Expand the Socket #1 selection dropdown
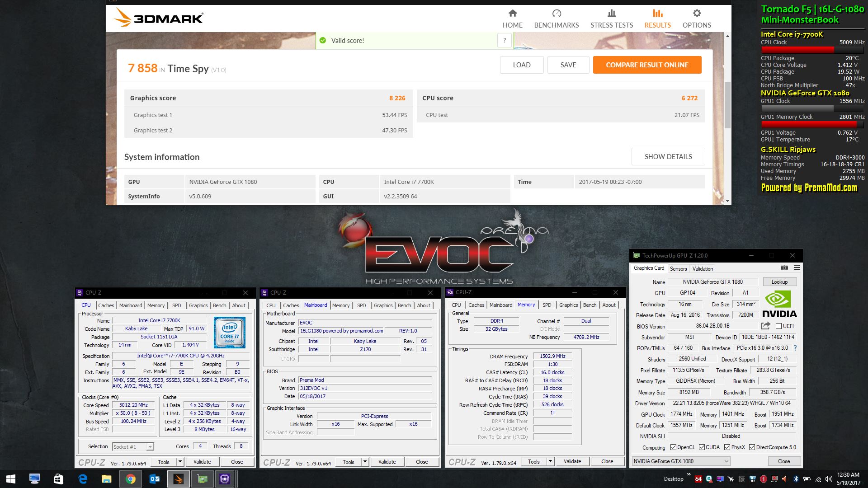The image size is (868, 488). 150,447
